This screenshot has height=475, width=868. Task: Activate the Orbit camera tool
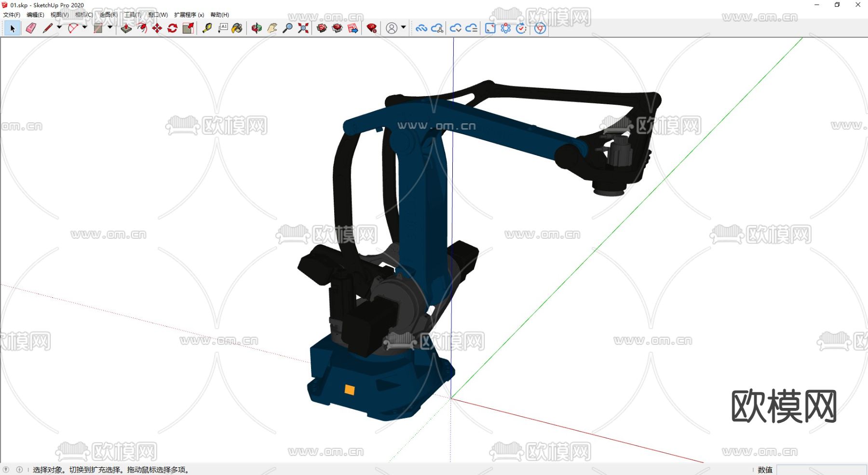point(257,28)
